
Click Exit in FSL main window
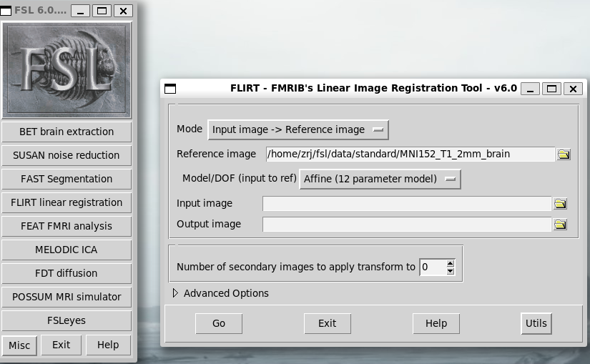(61, 345)
